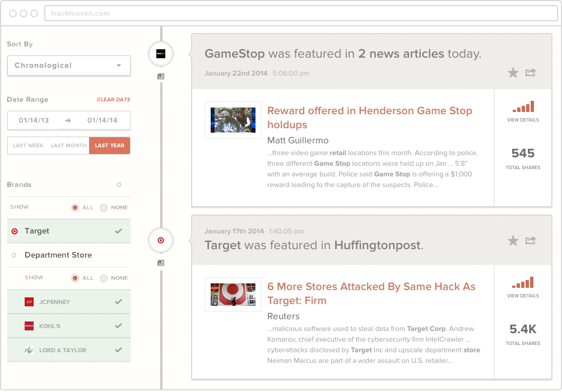
Task: Click the Target bullseye icon in Brands list
Action: (15, 231)
